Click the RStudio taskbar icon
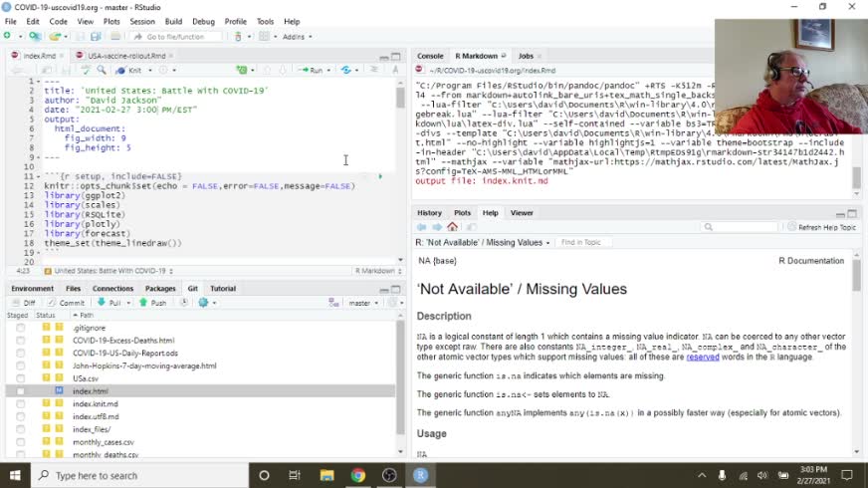This screenshot has height=488, width=868. (x=421, y=475)
